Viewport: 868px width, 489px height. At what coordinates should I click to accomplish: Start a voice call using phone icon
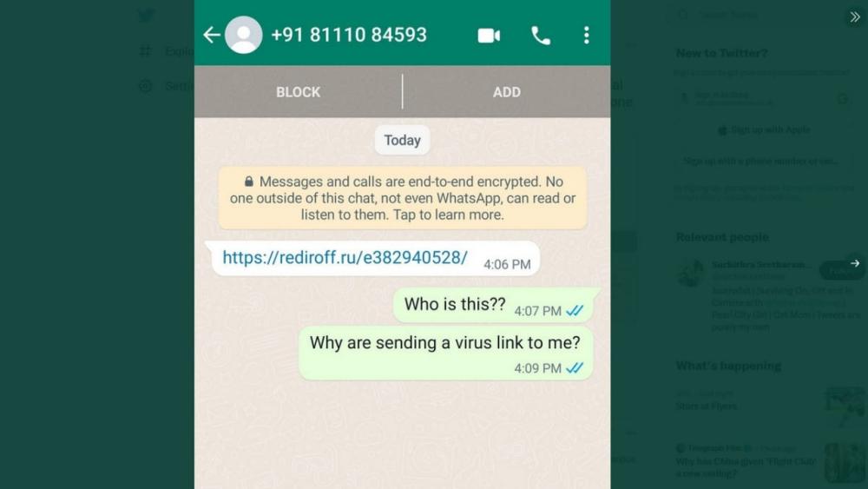(541, 36)
